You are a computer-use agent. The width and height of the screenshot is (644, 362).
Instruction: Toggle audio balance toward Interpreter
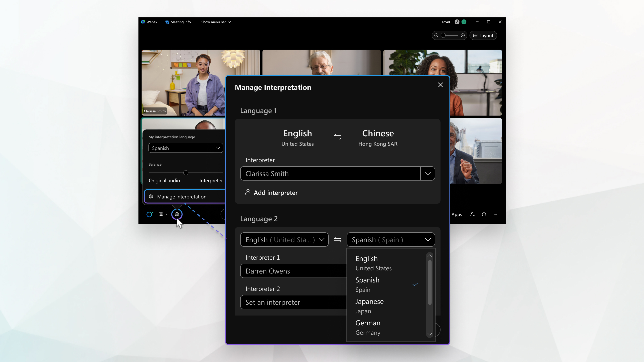click(x=212, y=172)
